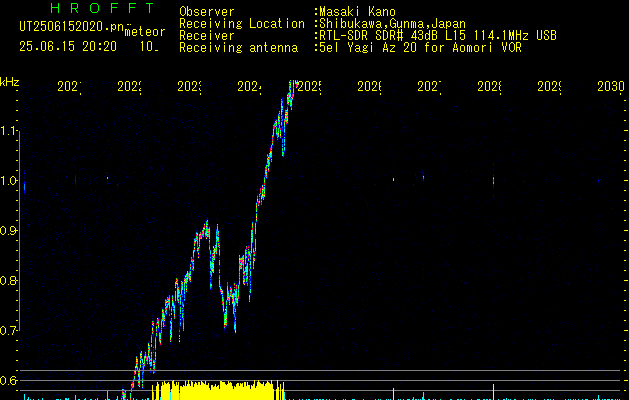Screen dimensions: 629x400
Task: Select the name Masaki Kano
Action: (x=357, y=12)
